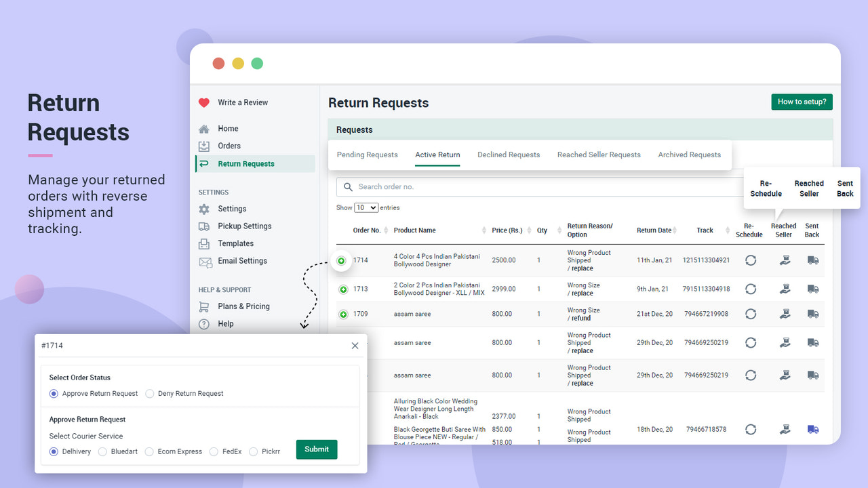Submit the approved return request
This screenshot has width=868, height=488.
(x=316, y=449)
